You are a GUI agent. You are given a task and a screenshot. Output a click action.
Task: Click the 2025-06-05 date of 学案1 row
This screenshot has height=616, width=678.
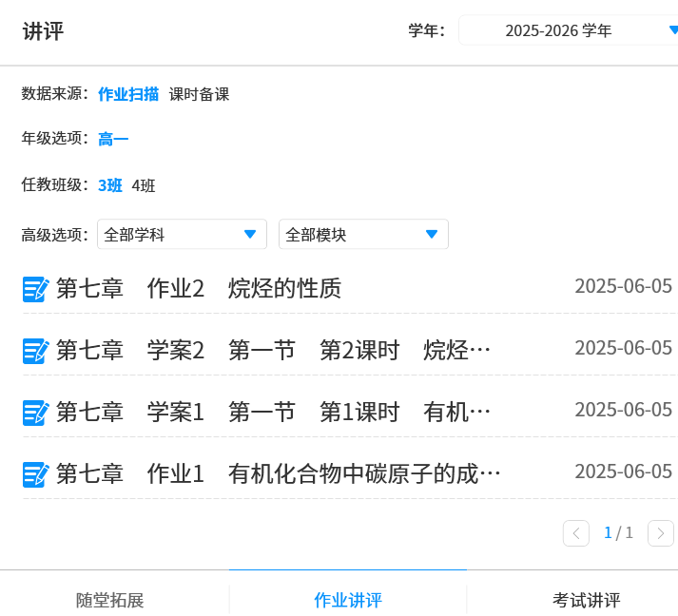click(x=624, y=410)
